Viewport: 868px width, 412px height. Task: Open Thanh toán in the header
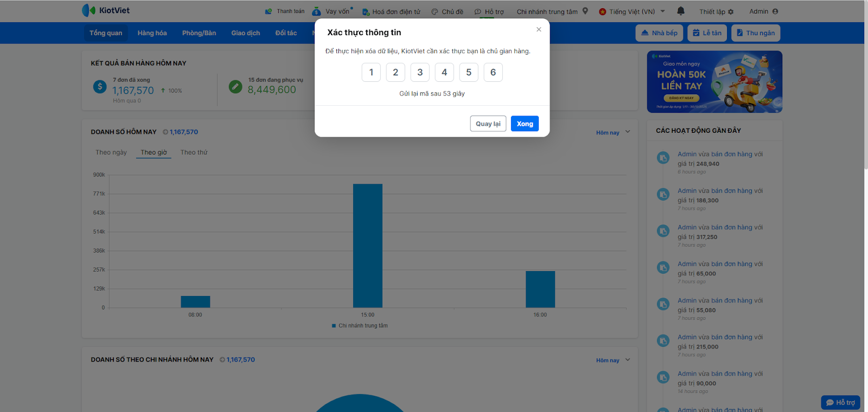pyautogui.click(x=285, y=11)
